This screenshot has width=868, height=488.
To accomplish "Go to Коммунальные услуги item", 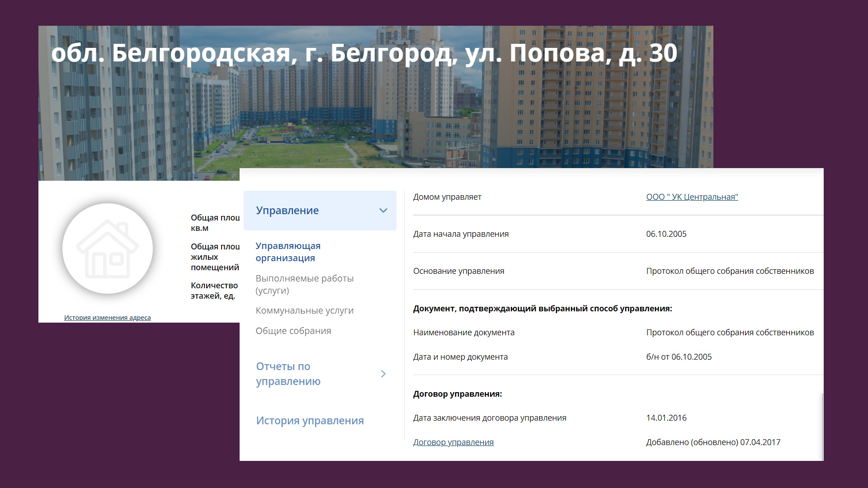I will (304, 310).
